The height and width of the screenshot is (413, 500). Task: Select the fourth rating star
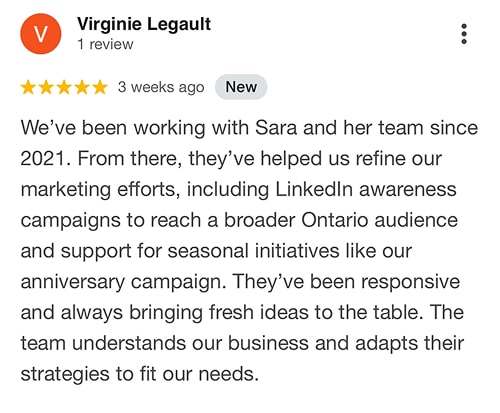click(82, 87)
